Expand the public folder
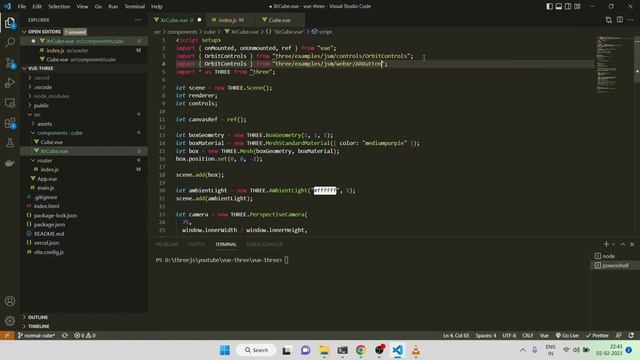This screenshot has height=360, width=640. click(x=41, y=105)
